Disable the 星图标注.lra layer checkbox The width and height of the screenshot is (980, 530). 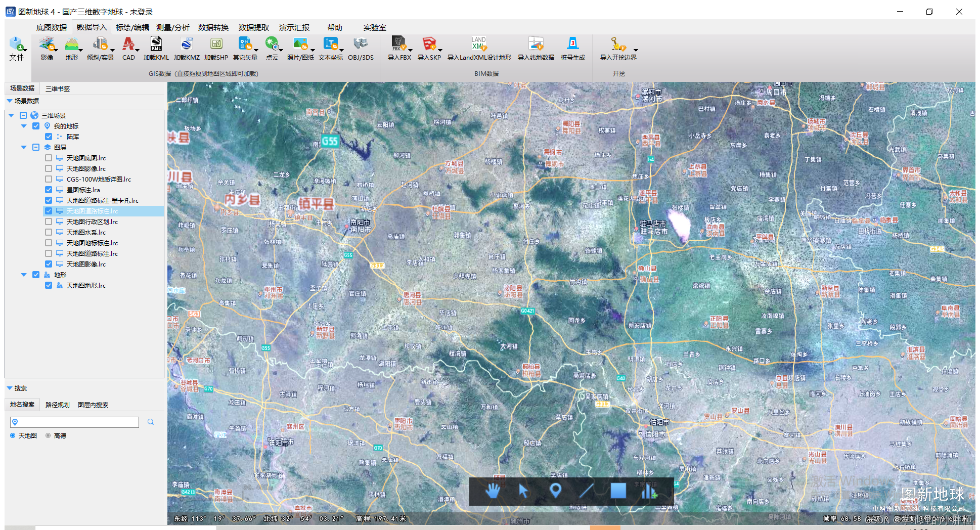pos(49,190)
